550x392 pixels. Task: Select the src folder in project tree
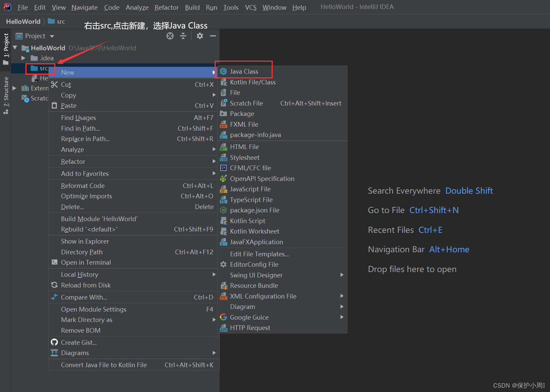point(39,68)
